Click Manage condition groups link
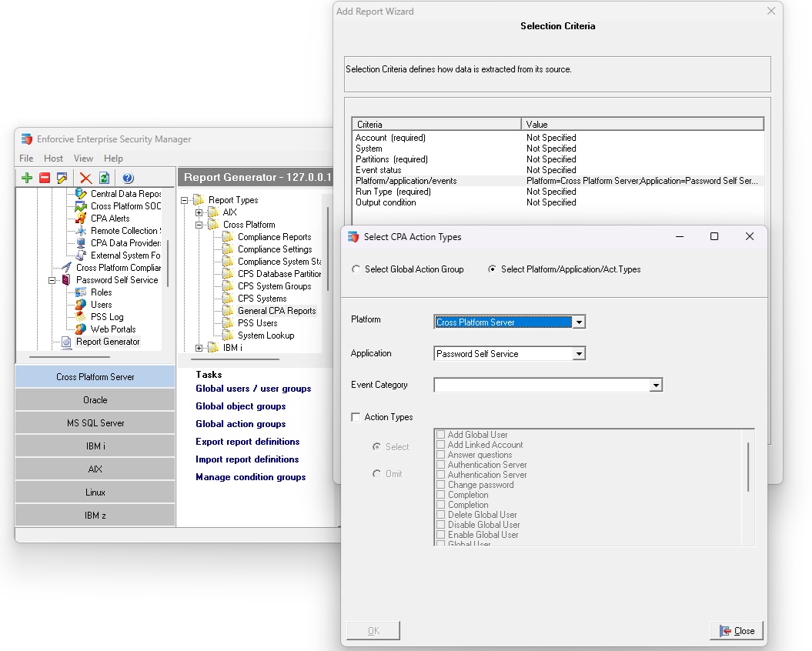This screenshot has width=812, height=651. pyautogui.click(x=251, y=477)
